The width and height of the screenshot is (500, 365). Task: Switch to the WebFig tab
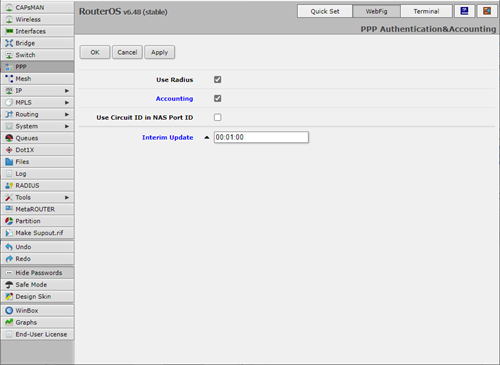376,11
